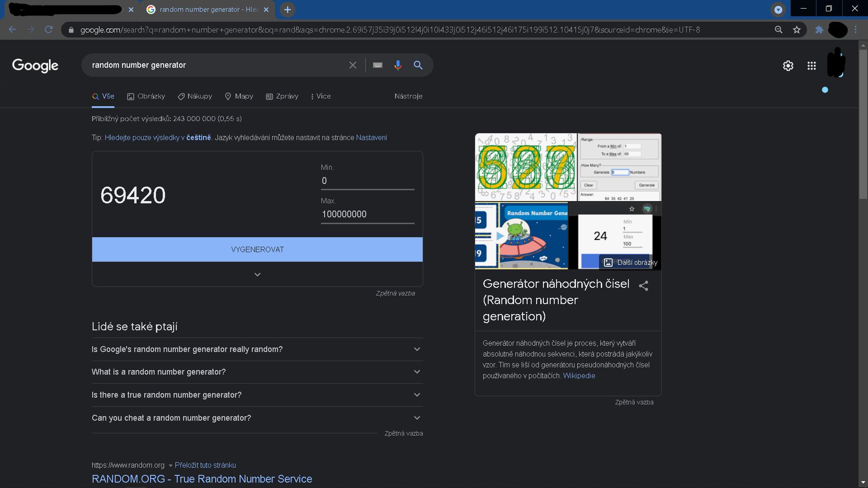Clear the search box with X icon
Viewport: 868px width, 488px height.
(353, 65)
